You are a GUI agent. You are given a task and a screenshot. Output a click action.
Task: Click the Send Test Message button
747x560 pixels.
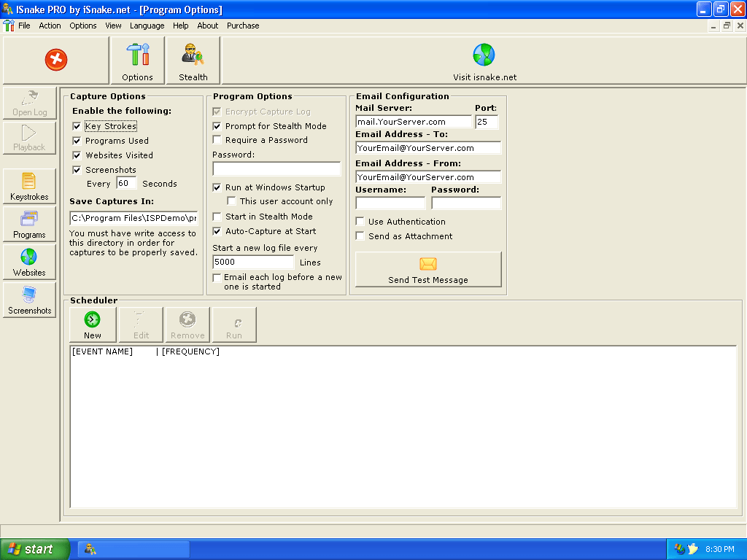tap(428, 270)
